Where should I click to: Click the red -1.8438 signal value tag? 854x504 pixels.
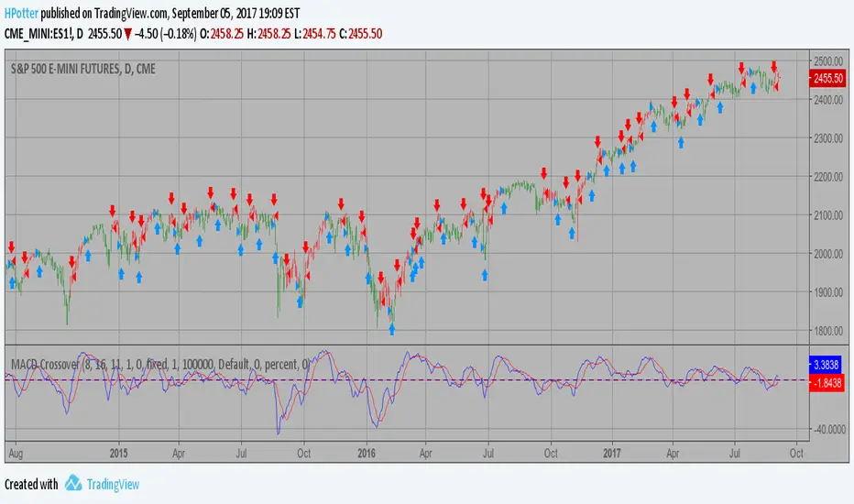click(827, 383)
